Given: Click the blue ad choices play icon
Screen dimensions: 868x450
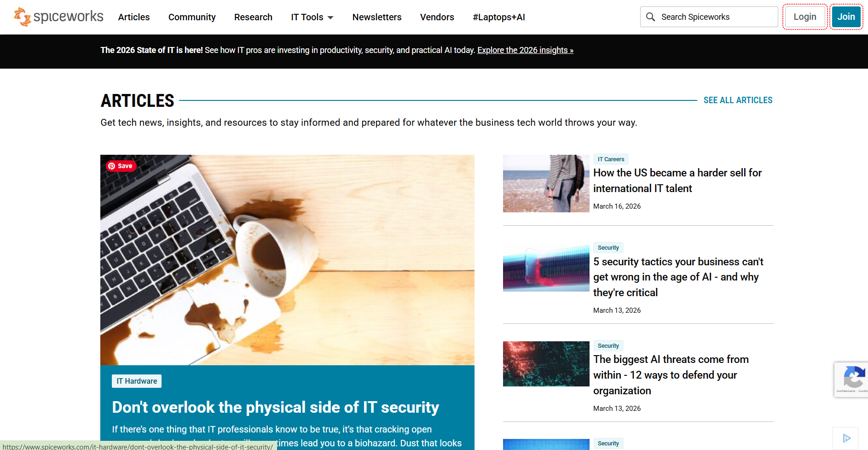Looking at the screenshot, I should tap(846, 438).
